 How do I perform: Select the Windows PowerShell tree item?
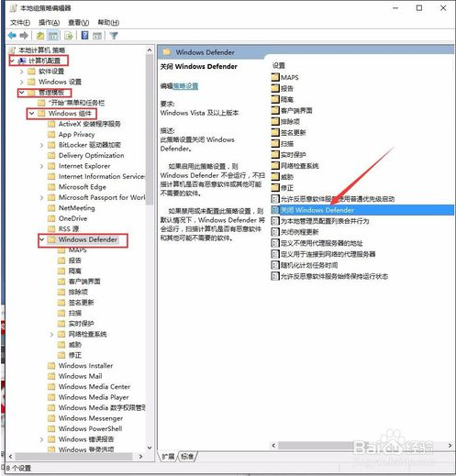pyautogui.click(x=90, y=428)
